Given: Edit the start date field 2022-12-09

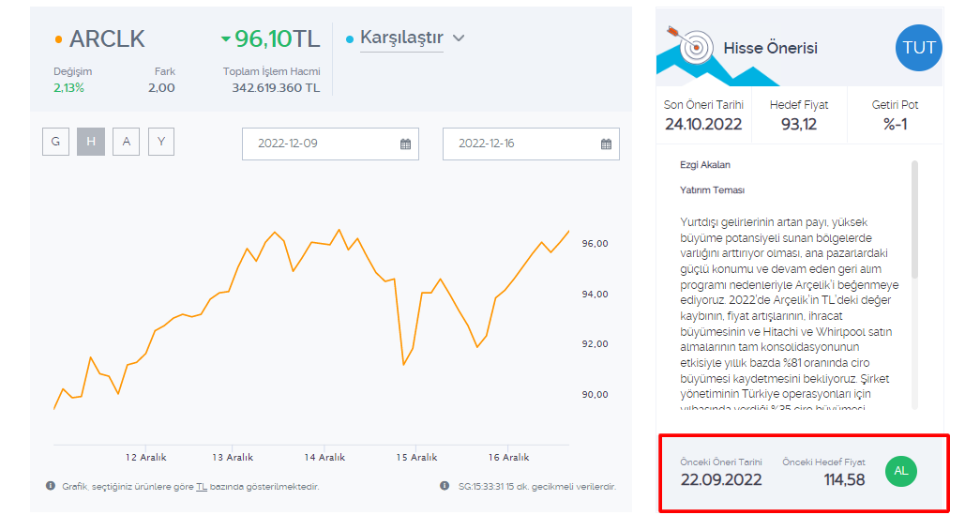Looking at the screenshot, I should (330, 144).
